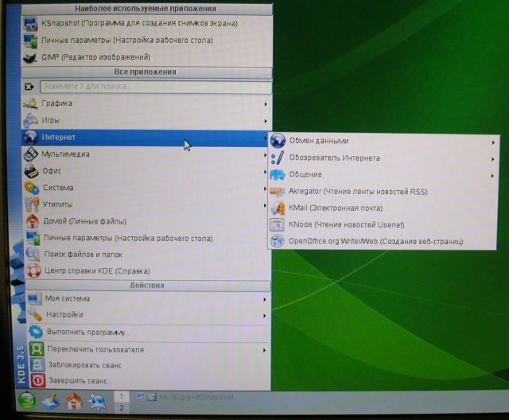Screen dimensions: 509x420
Task: Choose OpenOffice.org Writer/Web entry
Action: tap(382, 241)
